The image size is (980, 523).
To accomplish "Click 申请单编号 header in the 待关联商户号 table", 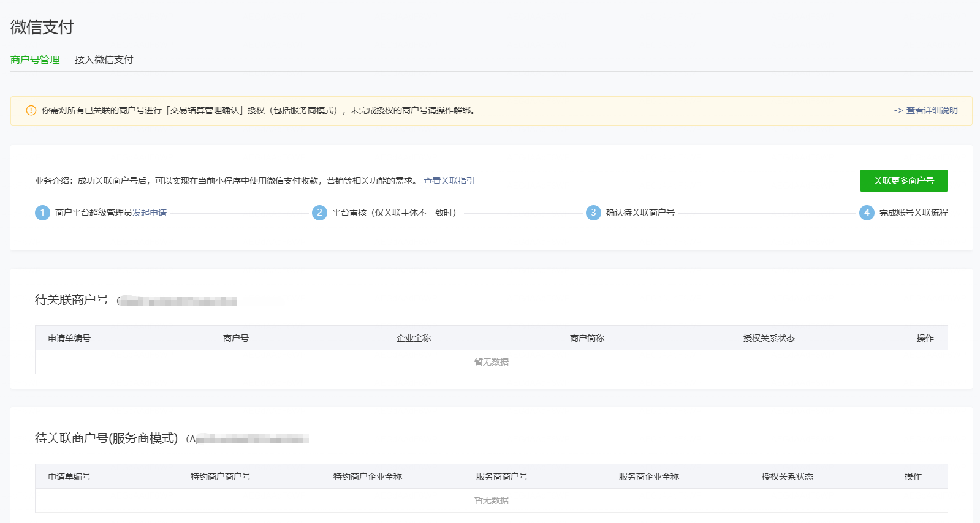I will point(69,338).
